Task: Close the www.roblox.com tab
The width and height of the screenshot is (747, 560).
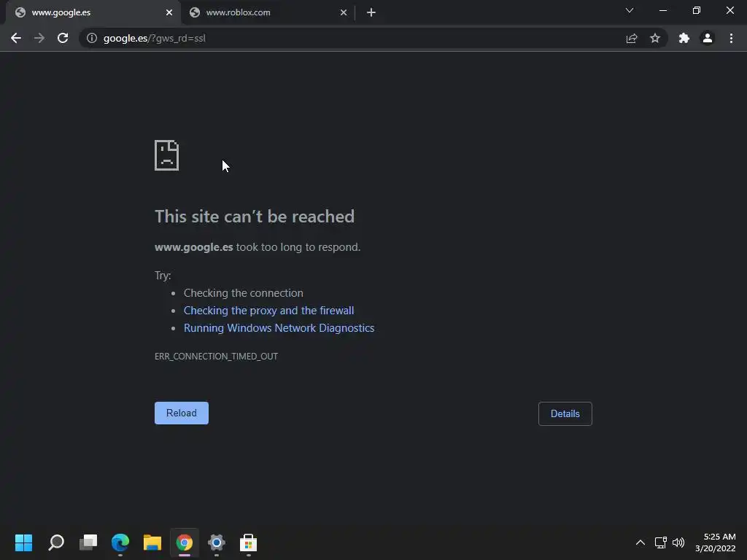Action: point(344,12)
